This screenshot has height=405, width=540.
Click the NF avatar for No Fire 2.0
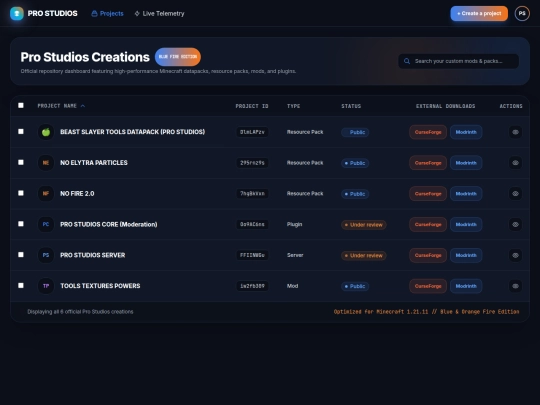46,194
